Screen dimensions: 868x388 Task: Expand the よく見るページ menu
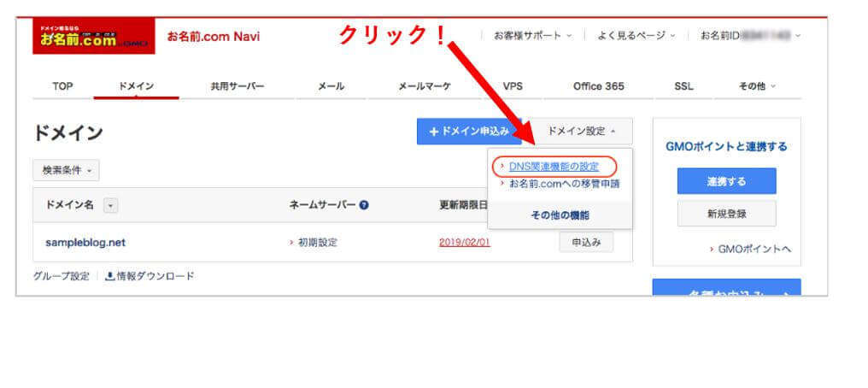click(x=636, y=35)
